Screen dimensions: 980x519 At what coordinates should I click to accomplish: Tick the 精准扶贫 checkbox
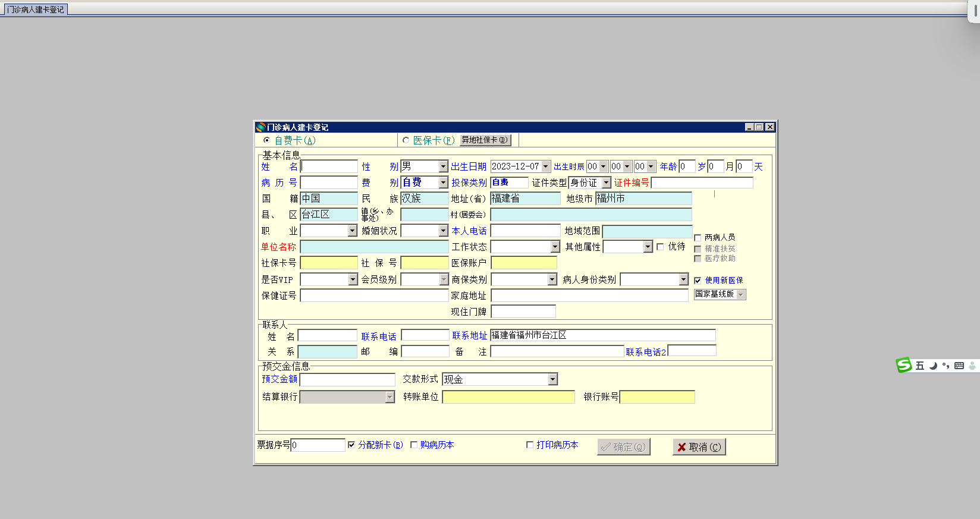698,249
